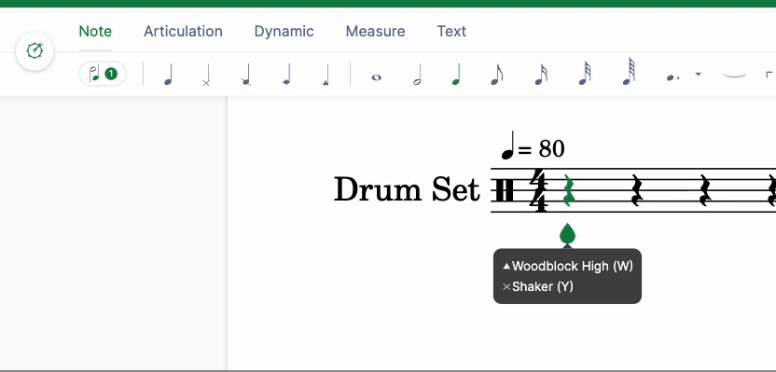Pick the 64th note duration
Viewport: 776px width, 372px height.
(629, 73)
